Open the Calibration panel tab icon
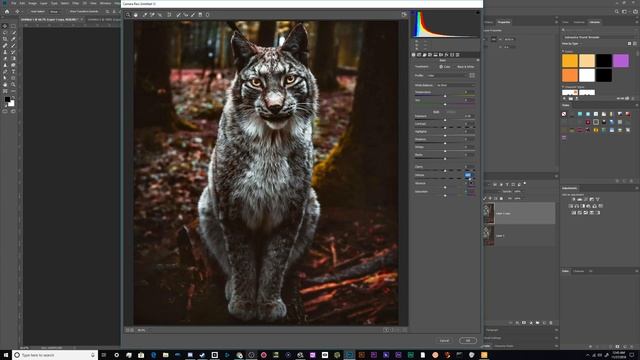Image resolution: width=640 pixels, height=360 pixels. pyautogui.click(x=452, y=55)
